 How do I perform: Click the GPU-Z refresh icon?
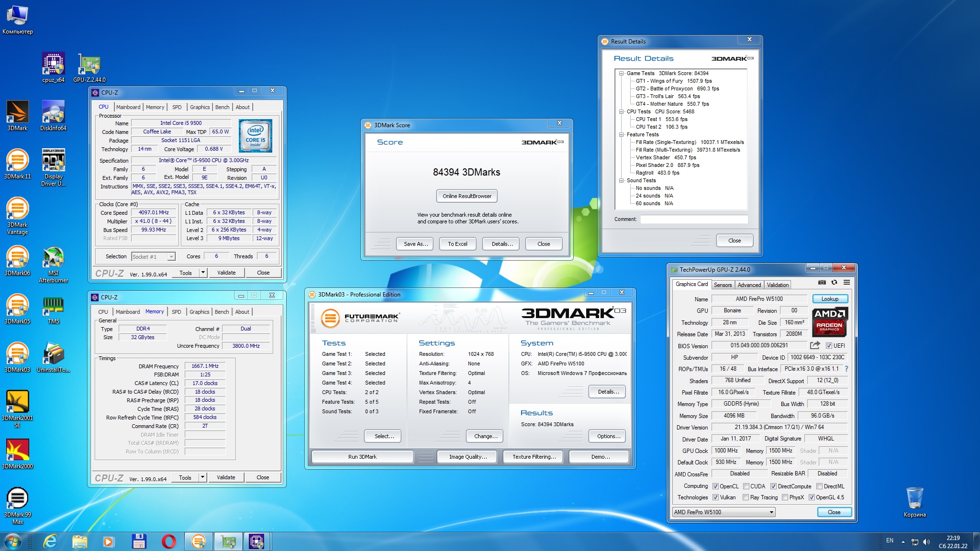(x=834, y=283)
